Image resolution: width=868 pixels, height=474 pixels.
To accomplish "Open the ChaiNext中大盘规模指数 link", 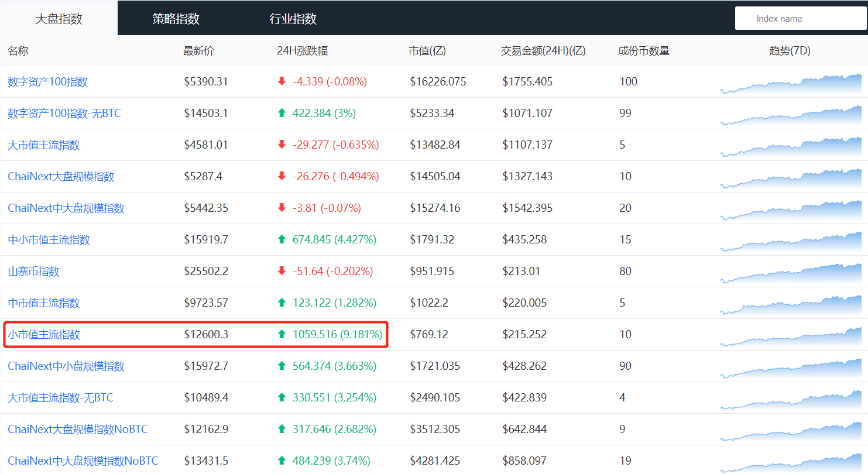I will pyautogui.click(x=66, y=208).
